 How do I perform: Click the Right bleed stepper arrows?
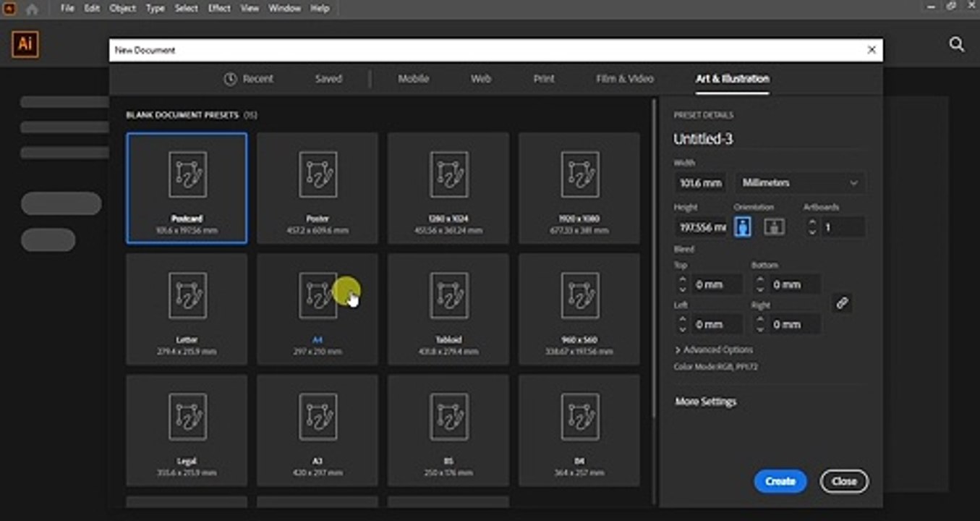[759, 324]
